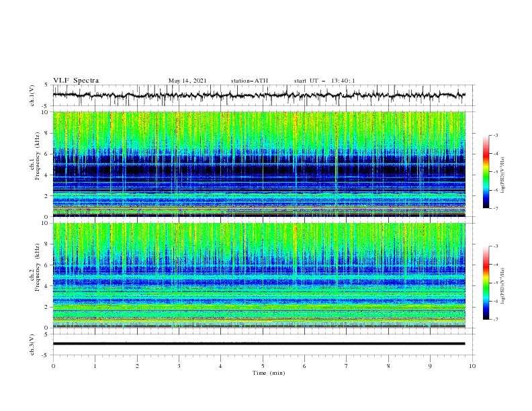
Task: Click the 'ch.1(V)' waveform axis label
Action: pos(32,95)
